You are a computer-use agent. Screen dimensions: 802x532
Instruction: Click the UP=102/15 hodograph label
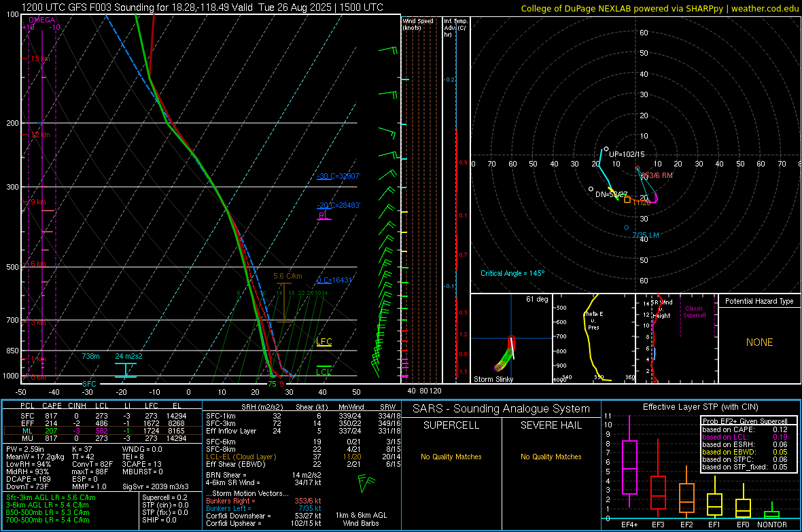point(627,154)
